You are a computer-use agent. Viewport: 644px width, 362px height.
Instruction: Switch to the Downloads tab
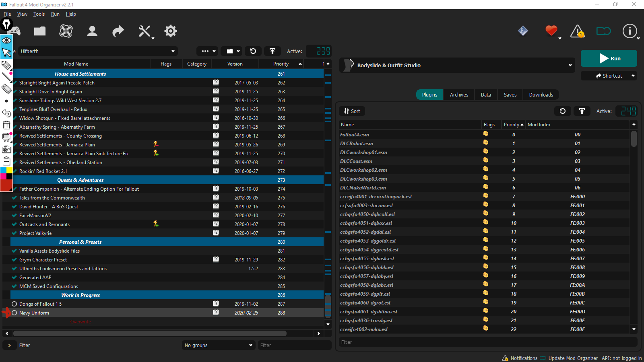(541, 95)
